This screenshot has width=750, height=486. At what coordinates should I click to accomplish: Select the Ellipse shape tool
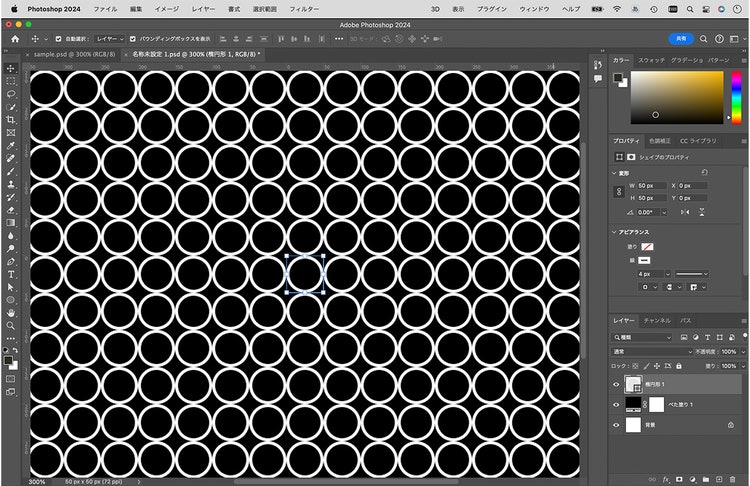pyautogui.click(x=11, y=300)
